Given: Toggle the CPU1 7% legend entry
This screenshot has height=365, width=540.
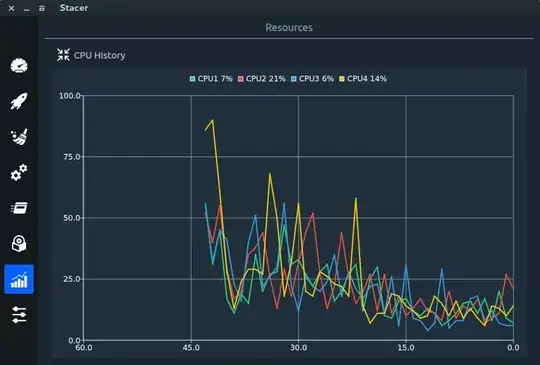Looking at the screenshot, I should tap(211, 79).
